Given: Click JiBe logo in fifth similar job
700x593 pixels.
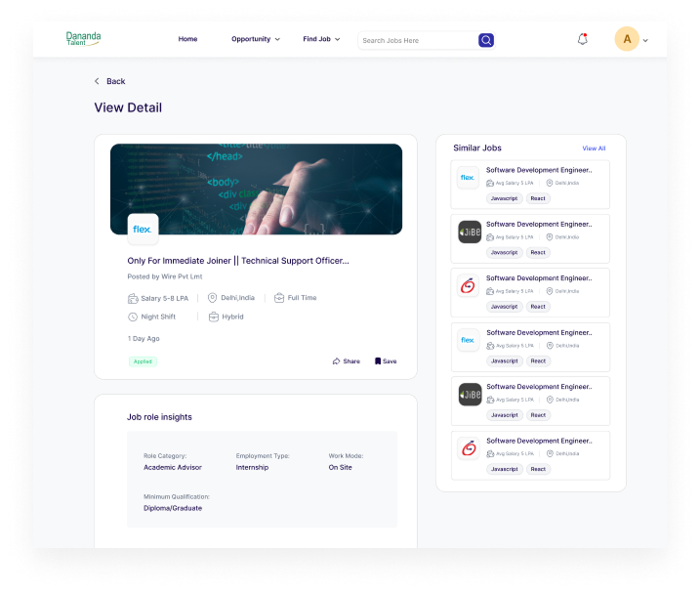Looking at the screenshot, I should (471, 395).
